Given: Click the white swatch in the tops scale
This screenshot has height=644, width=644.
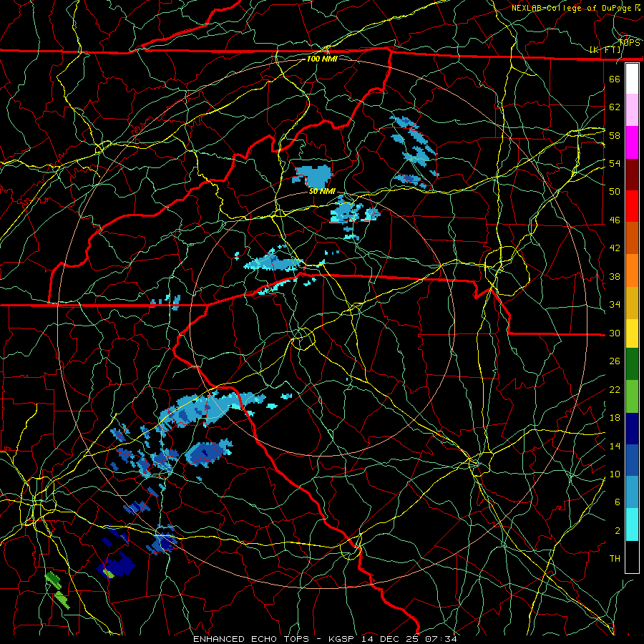Looking at the screenshot, I should coord(632,79).
